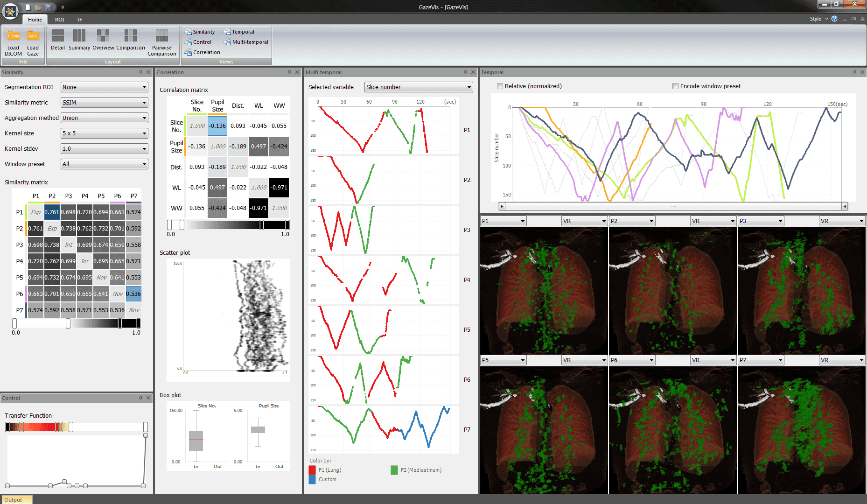
Task: Click the Load DICOM icon
Action: point(13,37)
